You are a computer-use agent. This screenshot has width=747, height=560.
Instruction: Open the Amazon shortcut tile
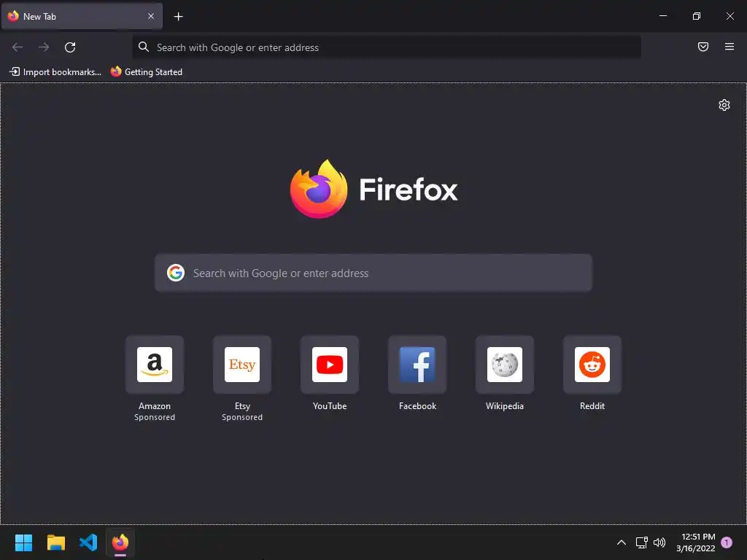coord(155,365)
